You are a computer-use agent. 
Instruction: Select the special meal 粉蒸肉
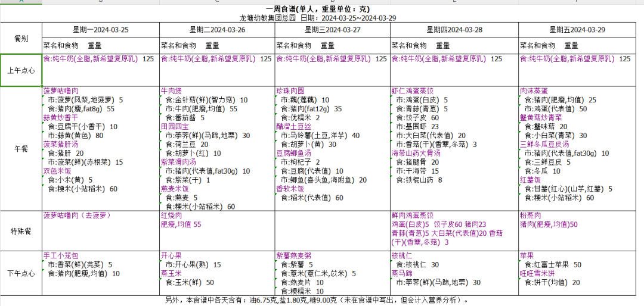pos(530,216)
